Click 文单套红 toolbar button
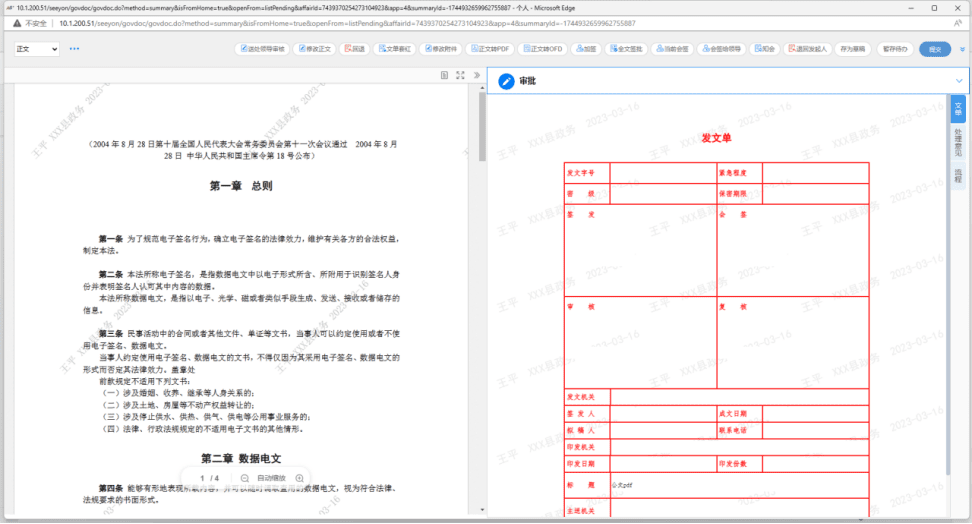This screenshot has height=524, width=972. click(x=395, y=49)
